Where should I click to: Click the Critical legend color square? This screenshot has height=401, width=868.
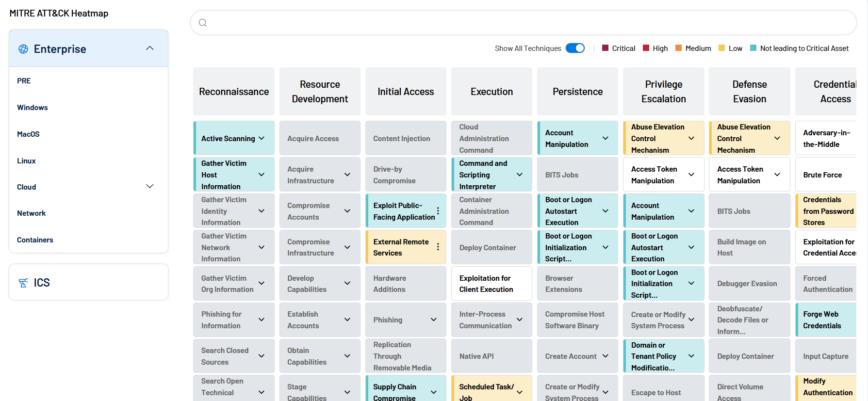tap(605, 48)
